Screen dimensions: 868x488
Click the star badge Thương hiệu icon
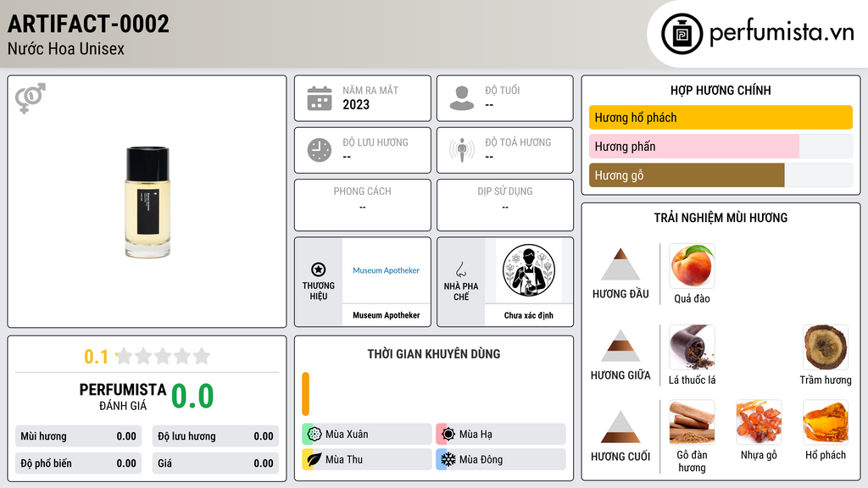[319, 269]
